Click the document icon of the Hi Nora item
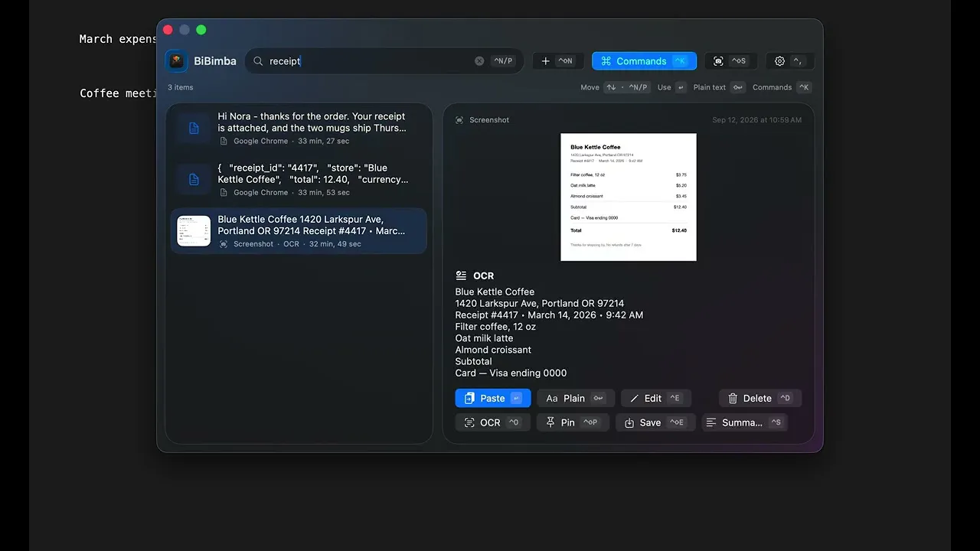Screen dimensions: 980x551 tap(194, 128)
